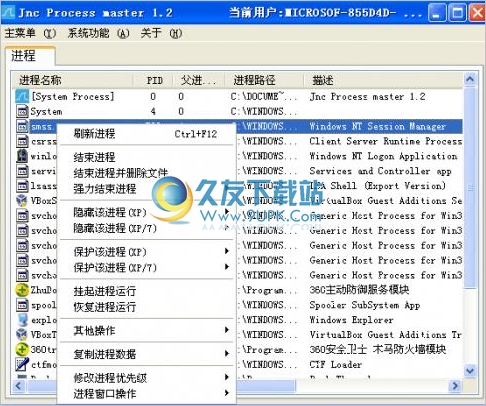Image resolution: width=486 pixels, height=406 pixels.
Task: Sort by 进程路径 column header
Action: (264, 80)
